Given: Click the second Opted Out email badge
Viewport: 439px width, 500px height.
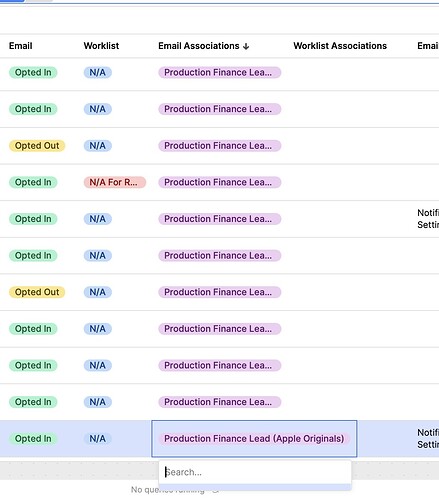Looking at the screenshot, I should point(37,292).
